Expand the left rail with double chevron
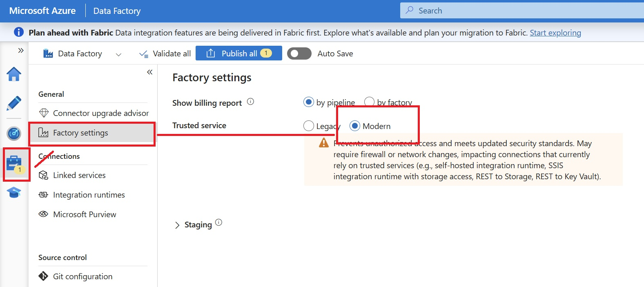 (x=21, y=51)
